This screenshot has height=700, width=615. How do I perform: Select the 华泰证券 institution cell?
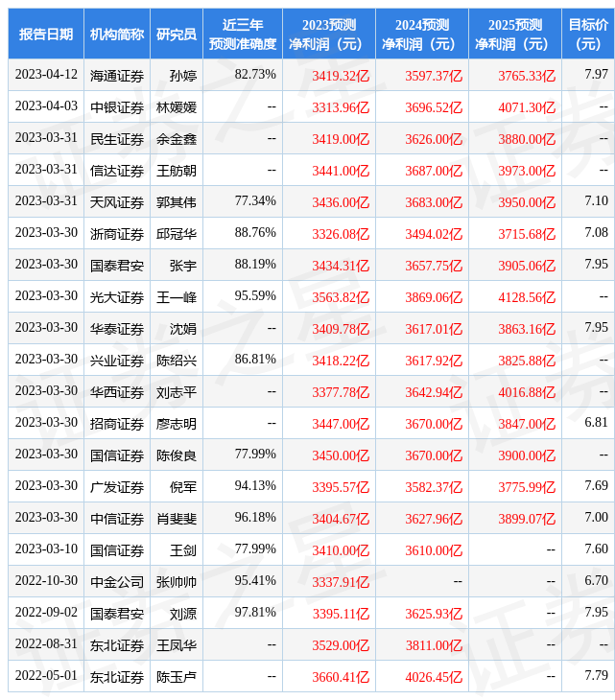pos(117,329)
